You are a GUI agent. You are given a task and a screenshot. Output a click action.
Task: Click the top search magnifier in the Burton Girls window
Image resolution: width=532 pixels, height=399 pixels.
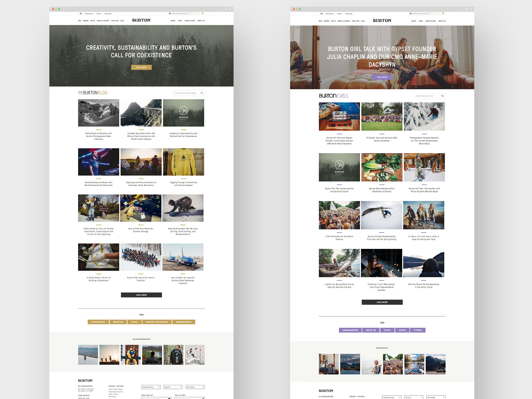[411, 13]
